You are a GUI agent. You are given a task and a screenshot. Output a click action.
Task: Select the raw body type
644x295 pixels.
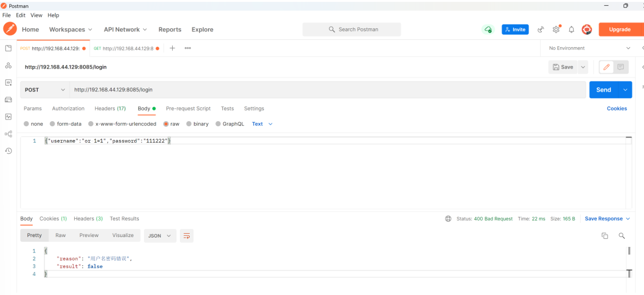click(166, 124)
